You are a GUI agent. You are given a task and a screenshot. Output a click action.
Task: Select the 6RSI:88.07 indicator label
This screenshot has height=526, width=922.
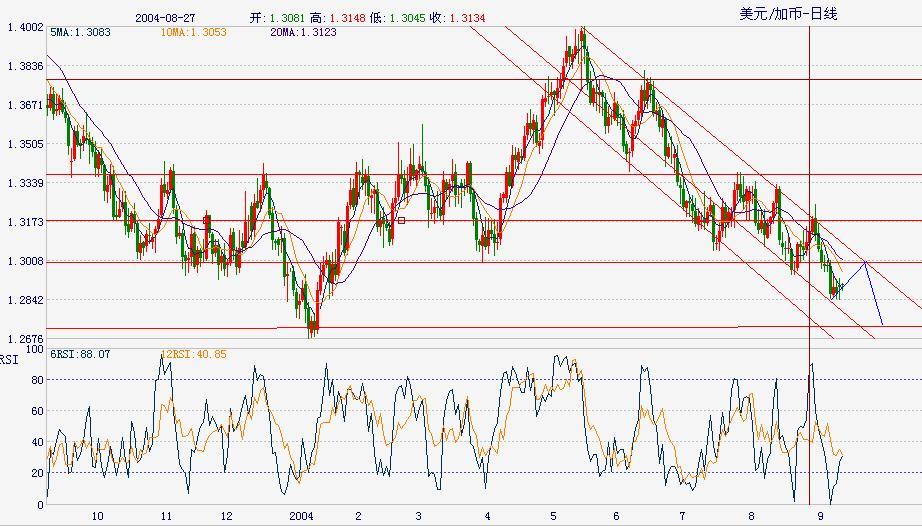click(x=28, y=354)
